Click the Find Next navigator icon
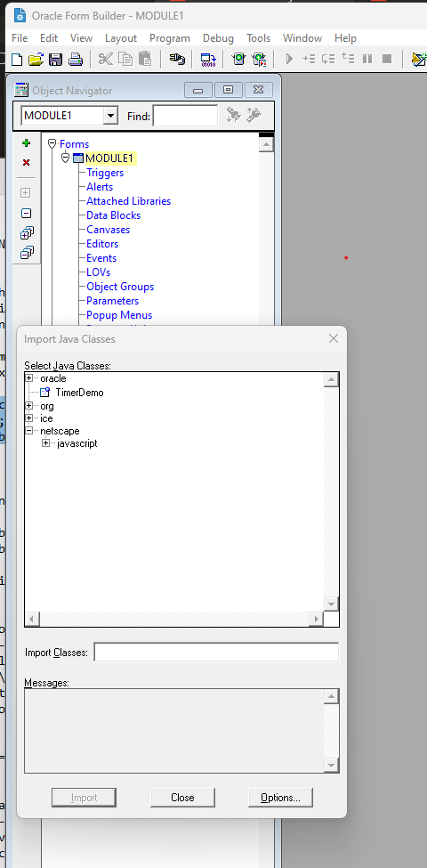The image size is (427, 868). coord(234,115)
